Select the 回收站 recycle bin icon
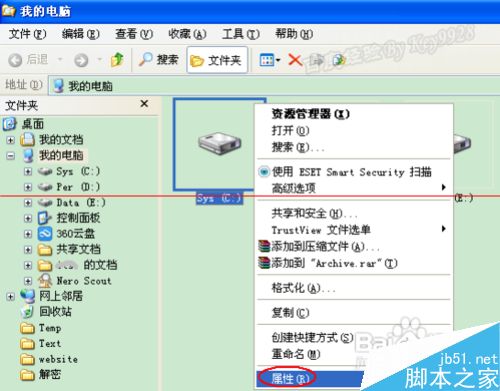The width and height of the screenshot is (500, 391). coord(27,312)
